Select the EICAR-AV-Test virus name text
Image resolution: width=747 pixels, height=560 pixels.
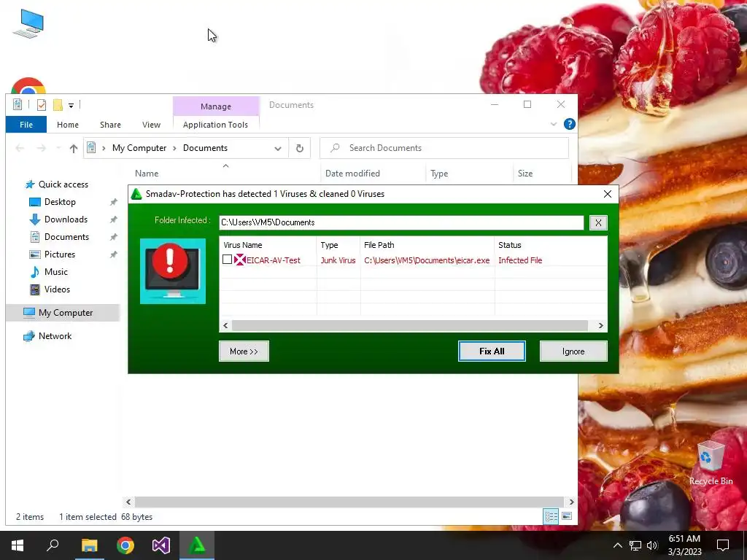[274, 260]
